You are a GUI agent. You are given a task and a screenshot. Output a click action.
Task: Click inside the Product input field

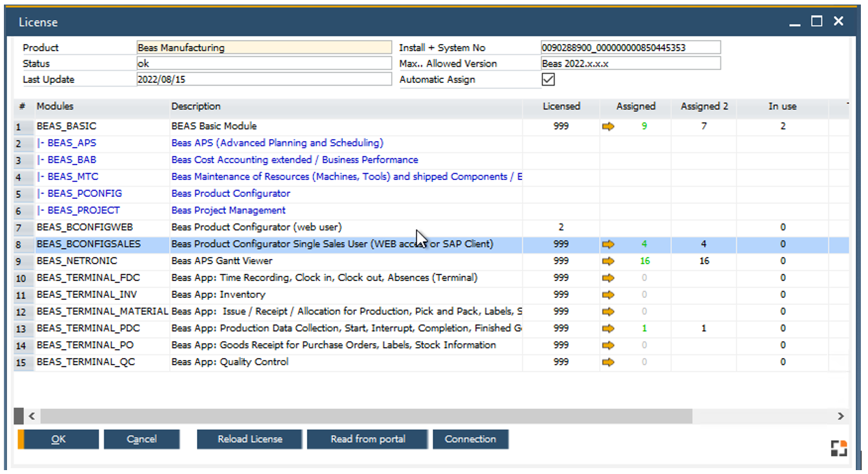point(259,47)
